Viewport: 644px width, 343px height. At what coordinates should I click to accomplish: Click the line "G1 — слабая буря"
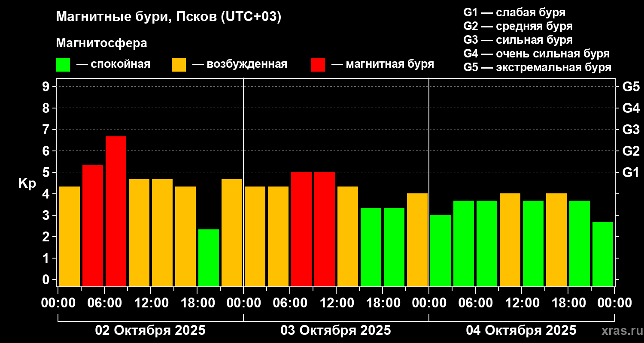pos(514,12)
